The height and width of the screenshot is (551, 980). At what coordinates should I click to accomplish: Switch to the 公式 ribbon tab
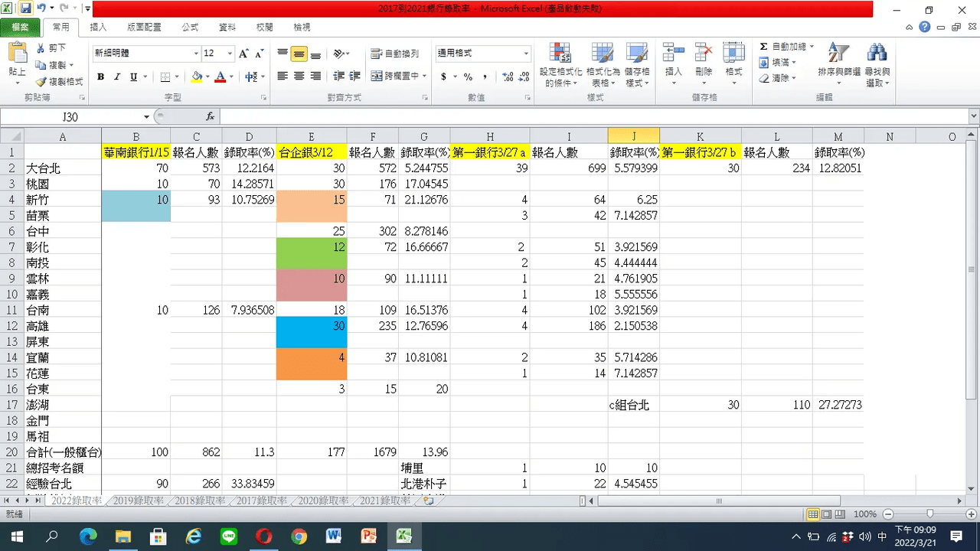point(190,27)
